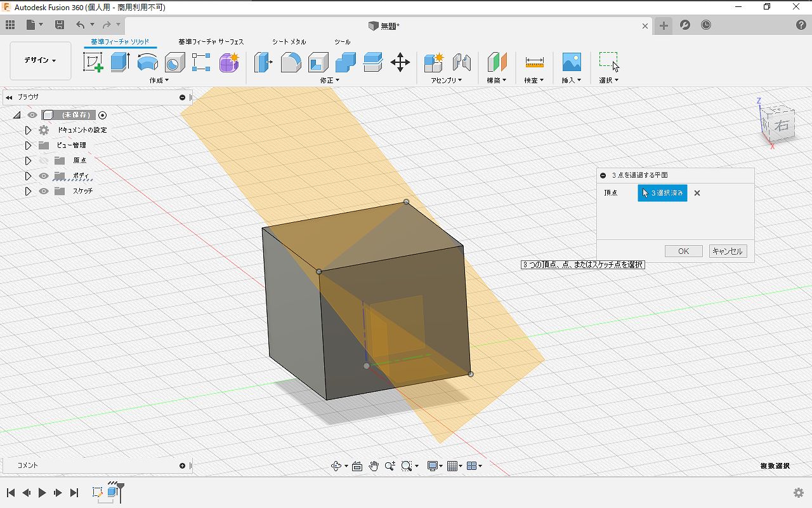Screen dimensions: 812x508
Task: Click the Construct plane icon
Action: [497, 62]
